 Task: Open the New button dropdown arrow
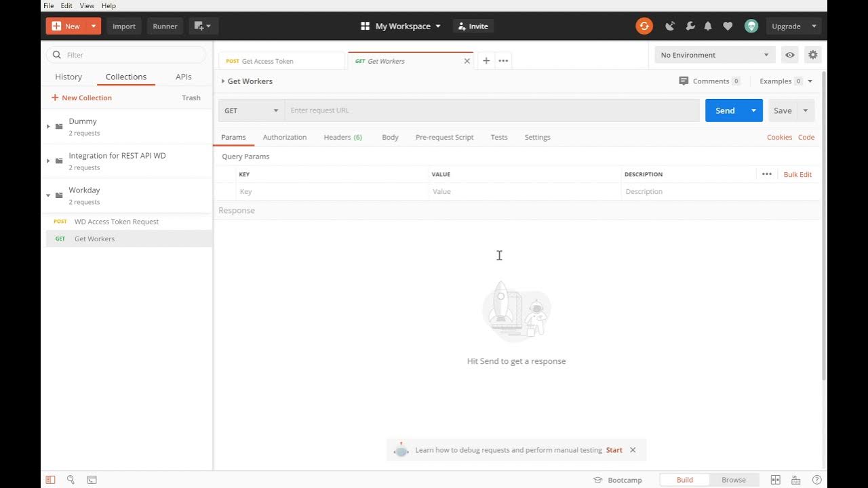pos(94,26)
